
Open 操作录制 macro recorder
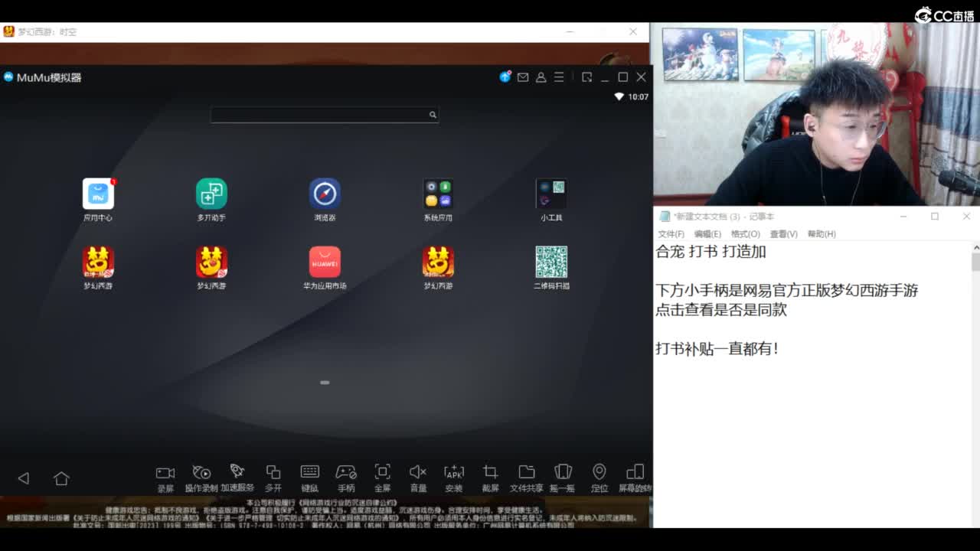pos(201,478)
